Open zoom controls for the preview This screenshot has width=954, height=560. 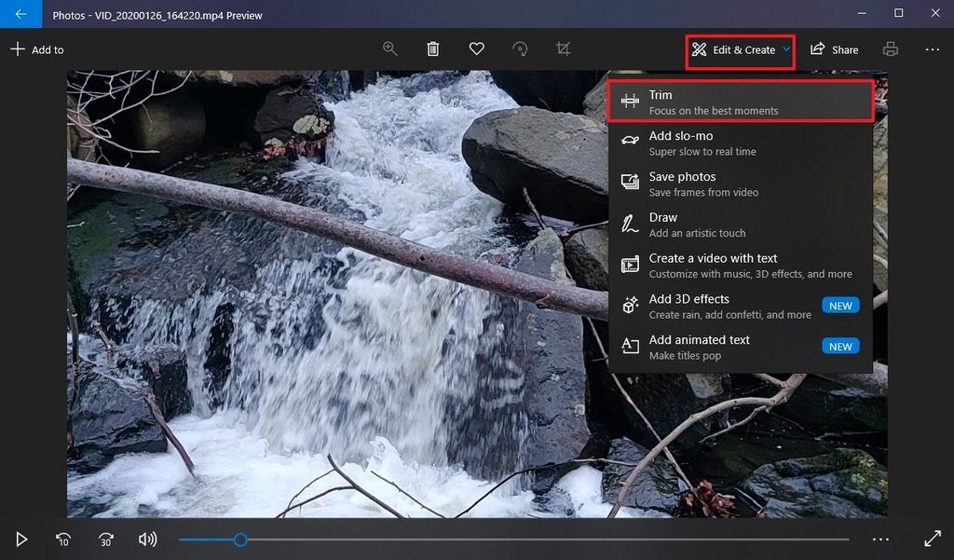[x=389, y=48]
